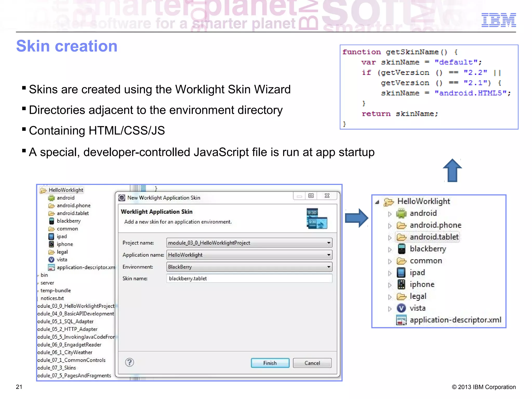Expand android.tablet node in right tree
This screenshot has width=532, height=399.
point(390,238)
